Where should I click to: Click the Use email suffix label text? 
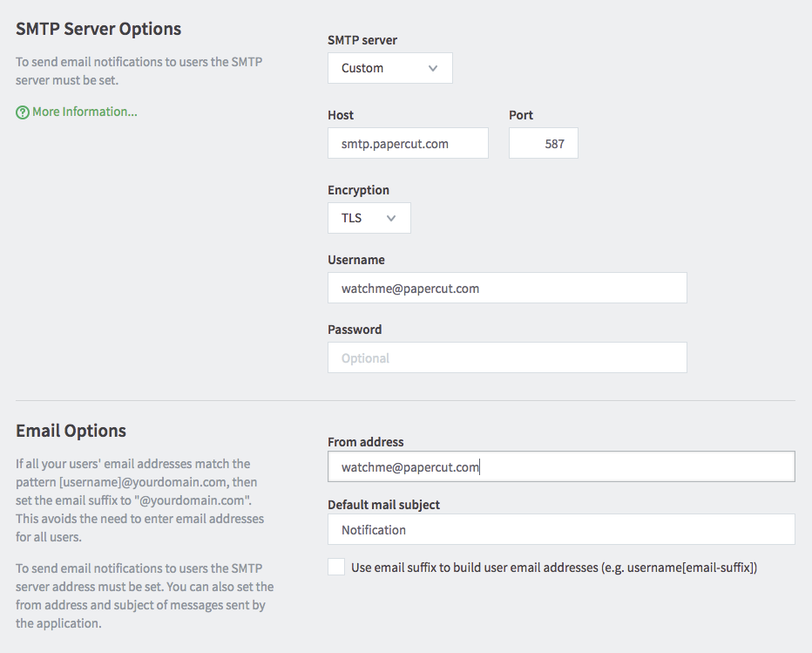coord(554,568)
